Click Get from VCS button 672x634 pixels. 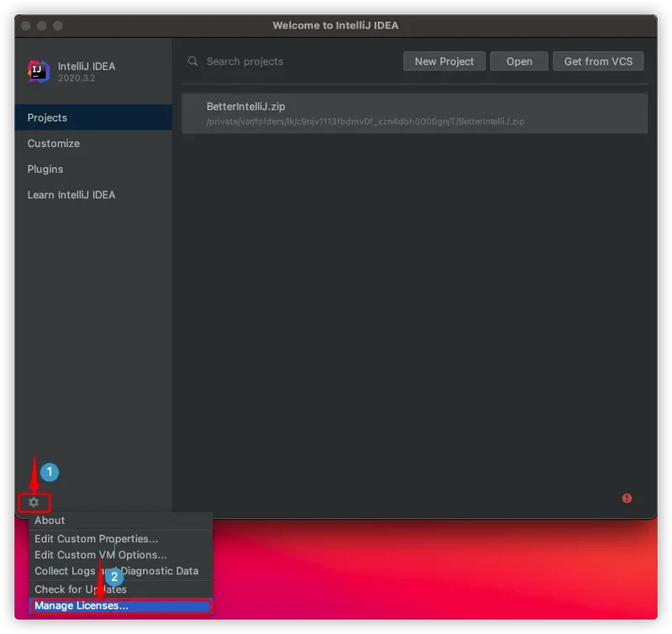(x=598, y=61)
